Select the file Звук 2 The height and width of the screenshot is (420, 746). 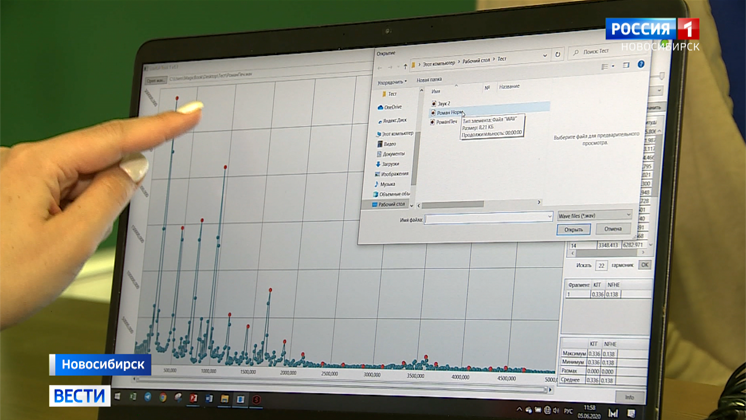(443, 103)
